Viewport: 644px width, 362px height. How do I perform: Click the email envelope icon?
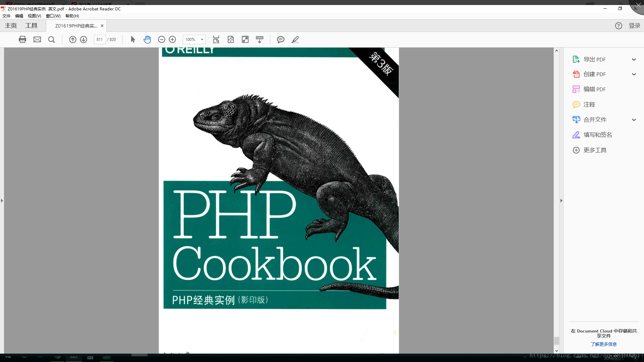point(37,40)
